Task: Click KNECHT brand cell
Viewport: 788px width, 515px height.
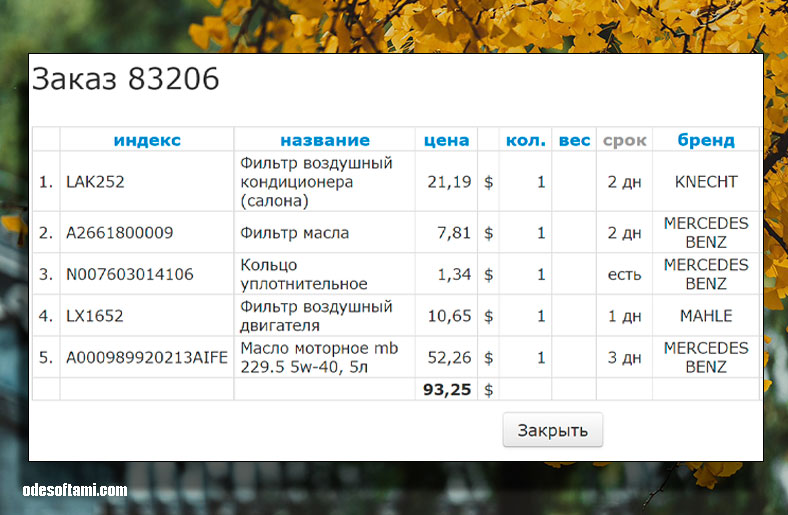Action: (x=706, y=181)
